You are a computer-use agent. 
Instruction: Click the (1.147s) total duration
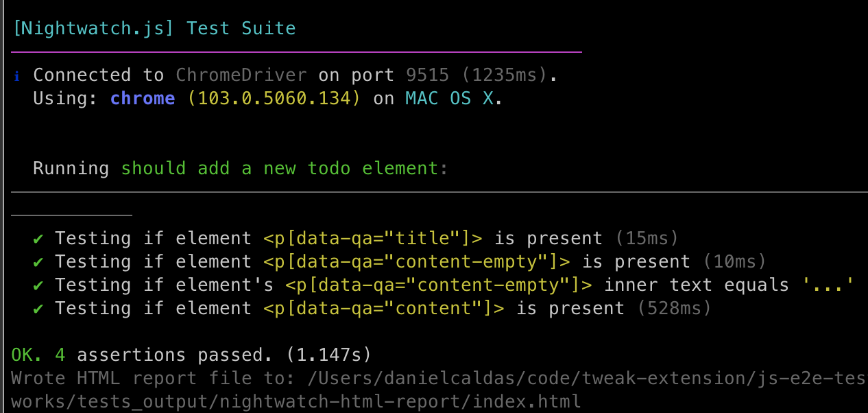(329, 355)
